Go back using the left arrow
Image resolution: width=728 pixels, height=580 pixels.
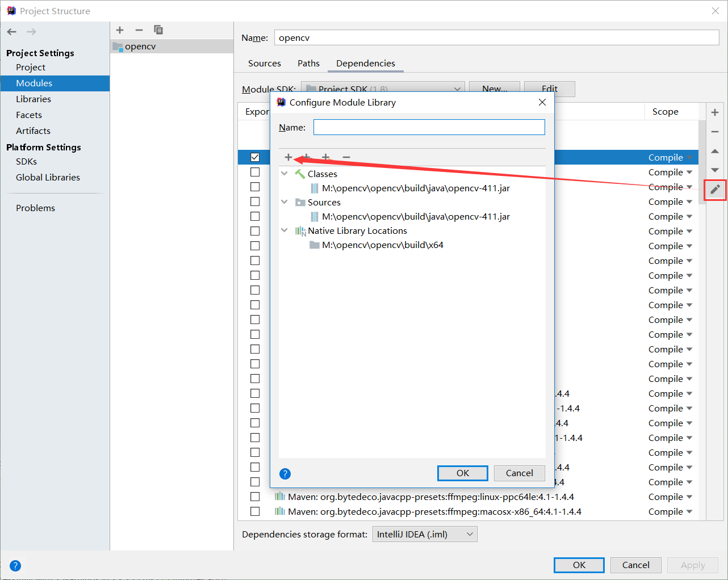pyautogui.click(x=12, y=32)
